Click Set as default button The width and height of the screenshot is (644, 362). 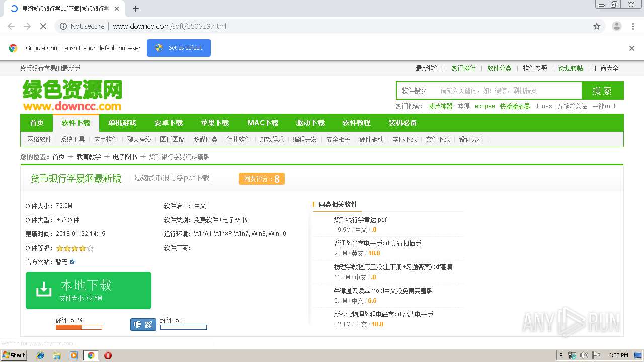pos(179,48)
